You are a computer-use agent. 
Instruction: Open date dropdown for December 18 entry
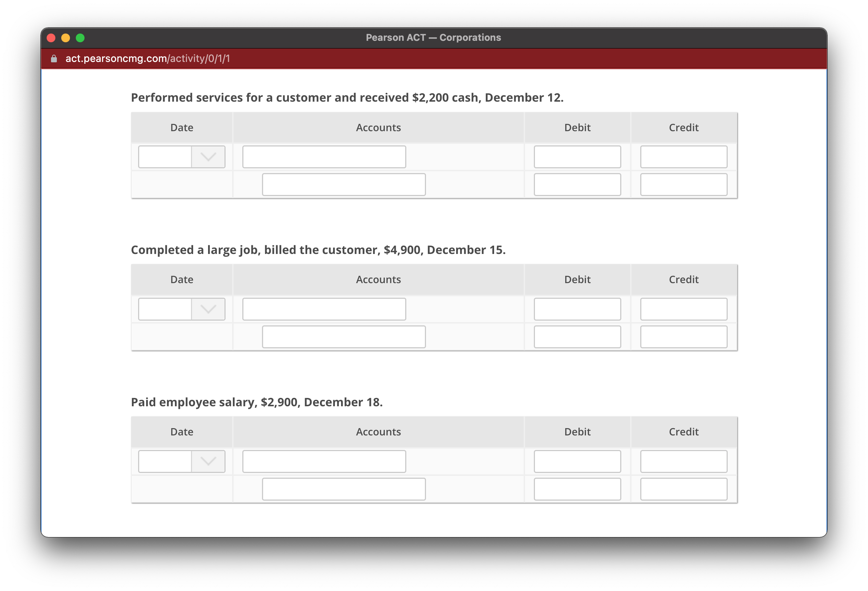coord(208,461)
